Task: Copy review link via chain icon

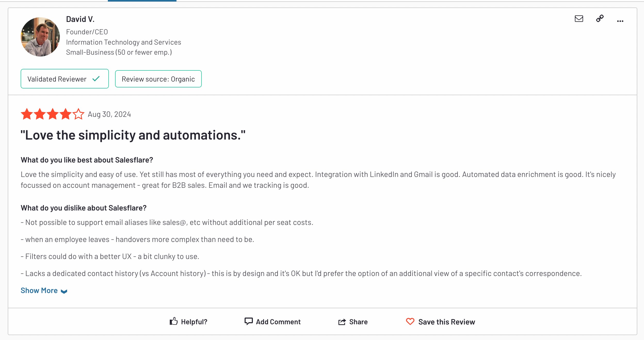Action: [x=600, y=19]
